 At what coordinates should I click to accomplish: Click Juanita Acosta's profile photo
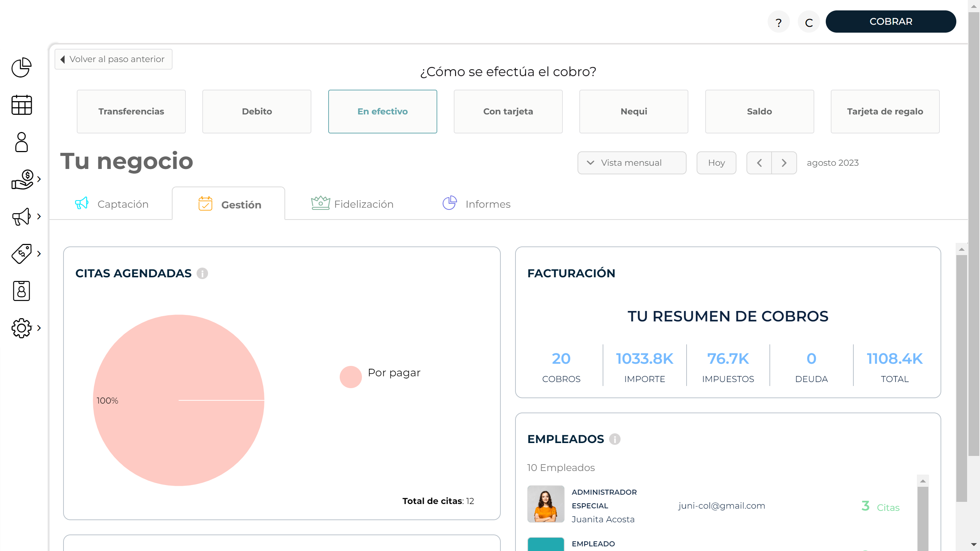tap(546, 504)
